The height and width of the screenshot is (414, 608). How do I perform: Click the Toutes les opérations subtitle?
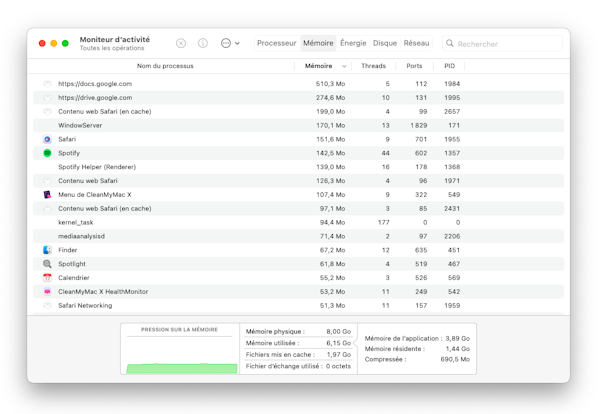click(x=112, y=48)
